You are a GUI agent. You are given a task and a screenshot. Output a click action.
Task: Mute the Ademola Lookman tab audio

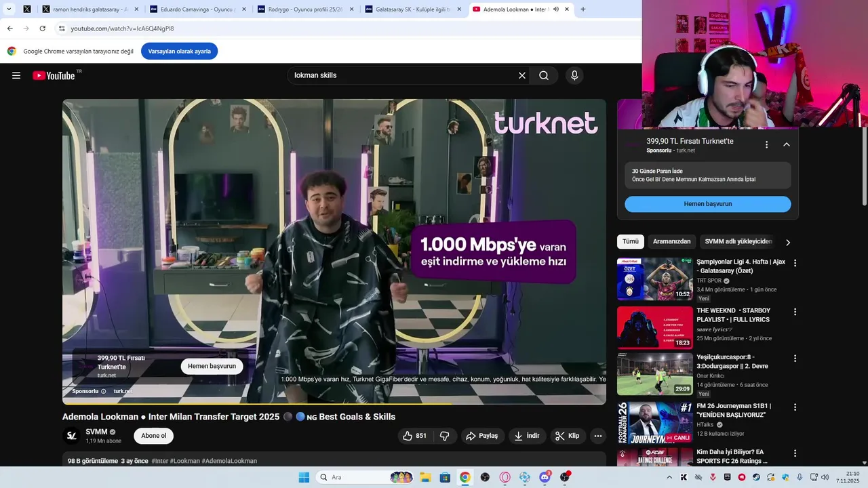tap(556, 9)
